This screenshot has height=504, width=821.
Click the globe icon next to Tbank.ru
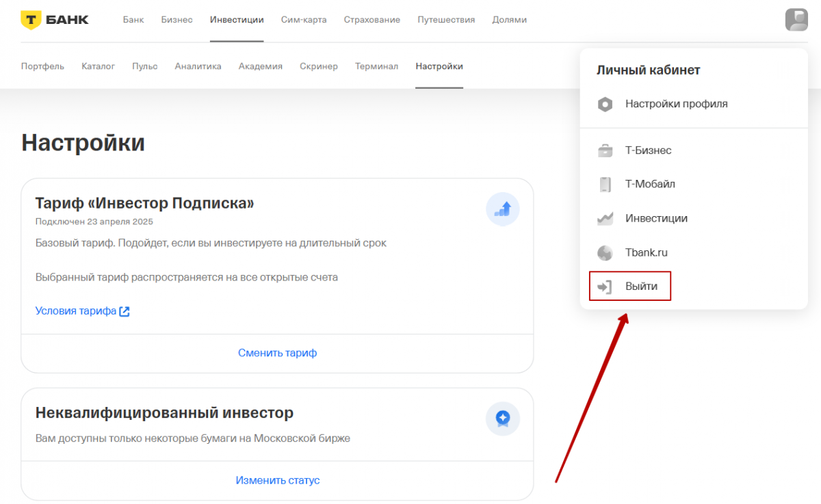(605, 253)
